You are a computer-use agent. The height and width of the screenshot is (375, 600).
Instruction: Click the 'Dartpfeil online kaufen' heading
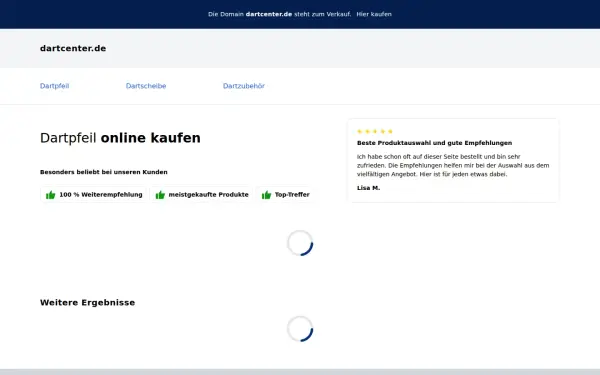120,138
